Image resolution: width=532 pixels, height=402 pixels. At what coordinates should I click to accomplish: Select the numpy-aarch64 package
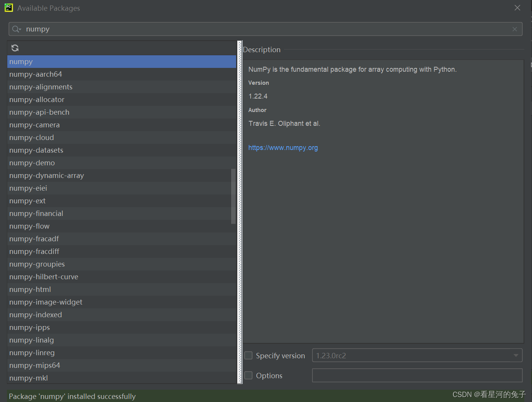tap(122, 74)
